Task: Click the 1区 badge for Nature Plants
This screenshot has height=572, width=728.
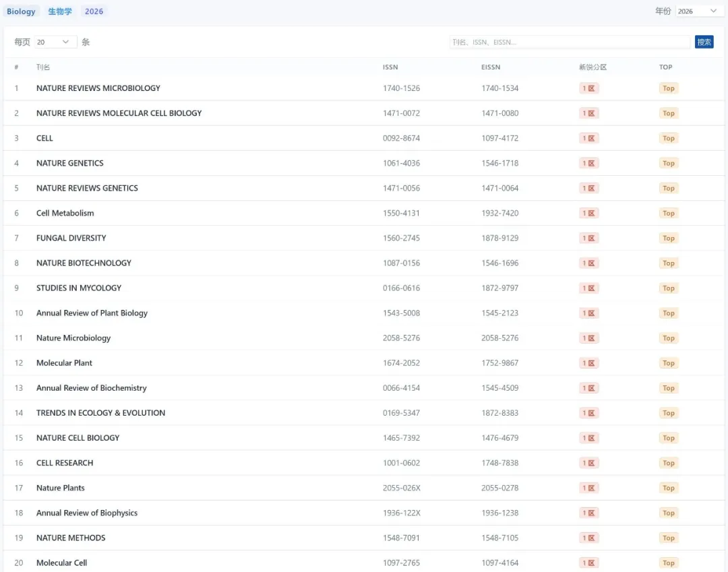Action: coord(588,488)
